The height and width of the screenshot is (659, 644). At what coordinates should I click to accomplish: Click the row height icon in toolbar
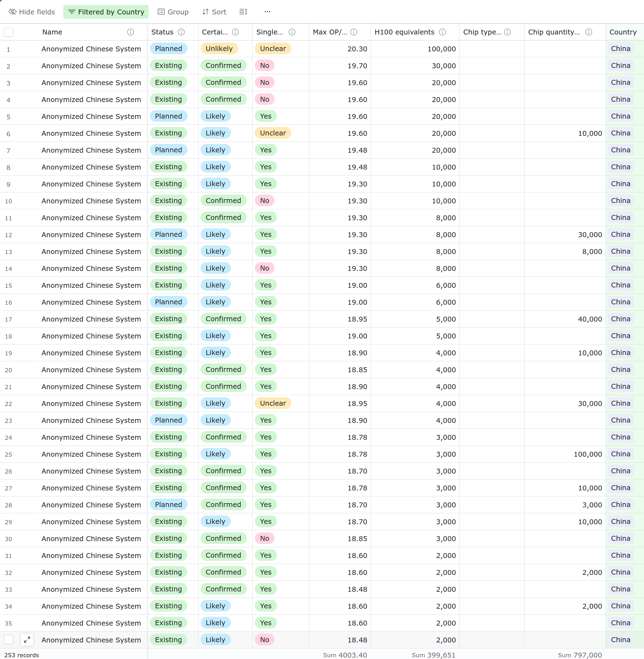click(243, 12)
